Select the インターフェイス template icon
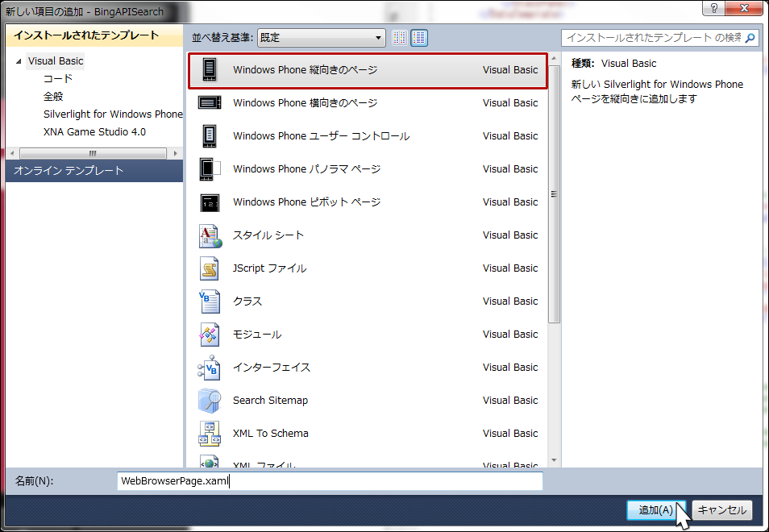The height and width of the screenshot is (532, 769). (x=210, y=368)
